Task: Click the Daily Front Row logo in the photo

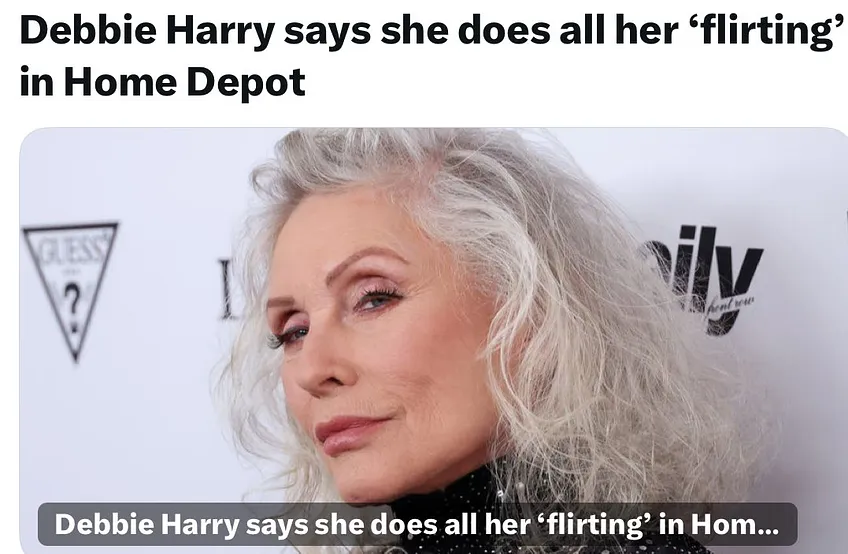Action: 703,280
